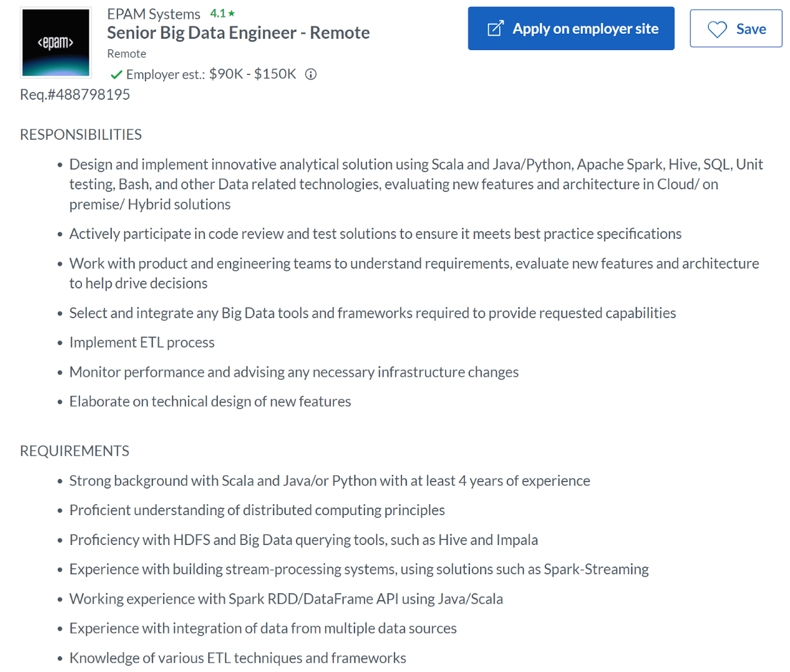Click the 4.1 rating score
The height and width of the screenshot is (672, 790).
217,12
